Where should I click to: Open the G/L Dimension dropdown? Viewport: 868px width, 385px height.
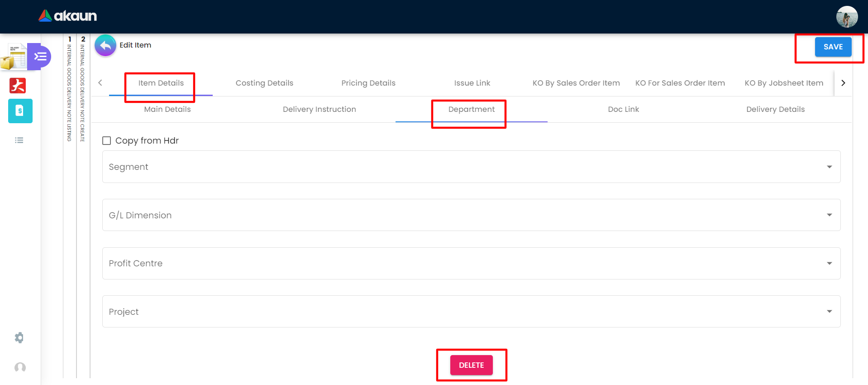[471, 215]
